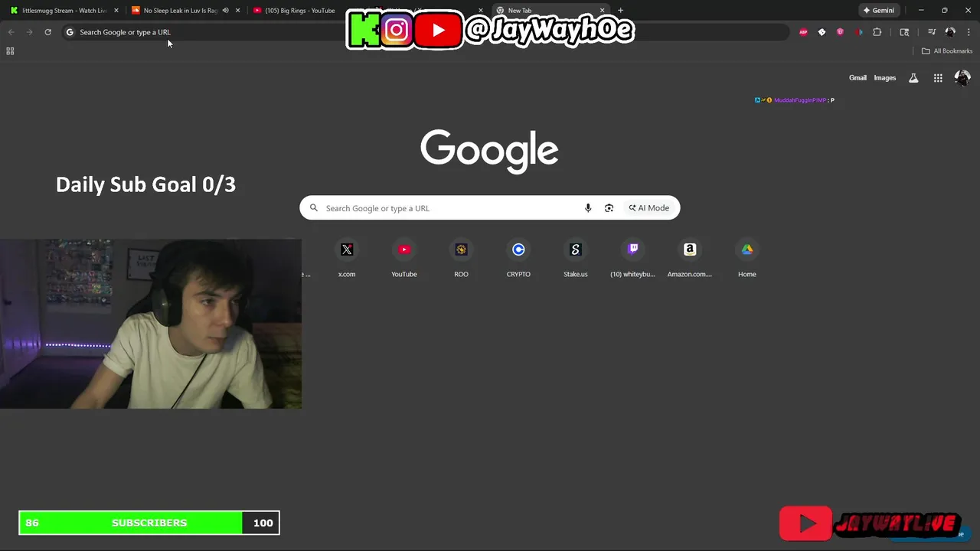Open the Google account avatar on page
This screenshot has width=980, height=551.
(x=962, y=78)
